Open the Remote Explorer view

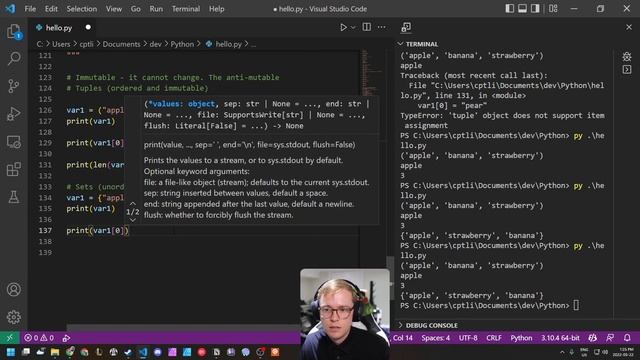coord(14,142)
